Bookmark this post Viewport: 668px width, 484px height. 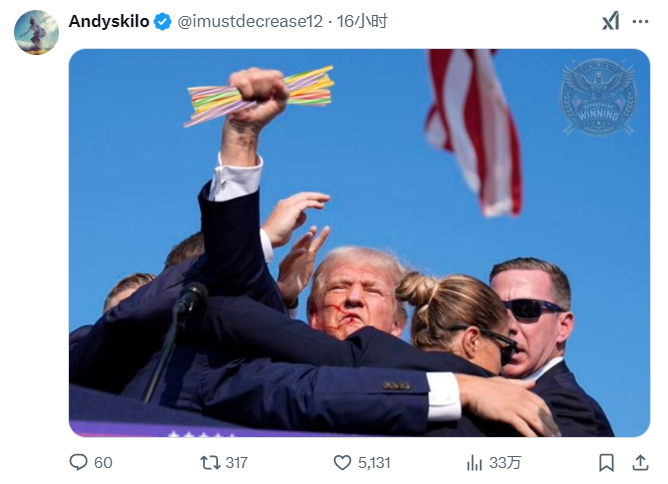click(x=606, y=463)
